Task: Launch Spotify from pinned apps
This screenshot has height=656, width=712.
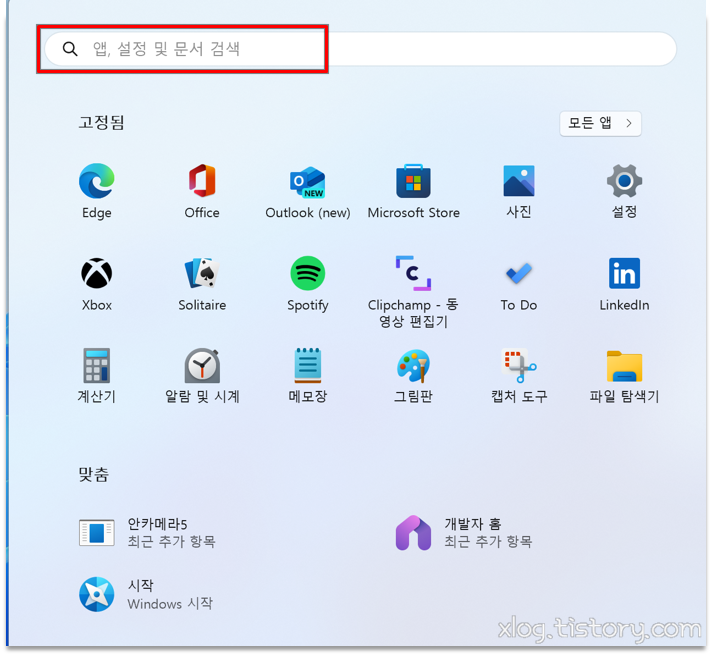Action: pyautogui.click(x=308, y=273)
